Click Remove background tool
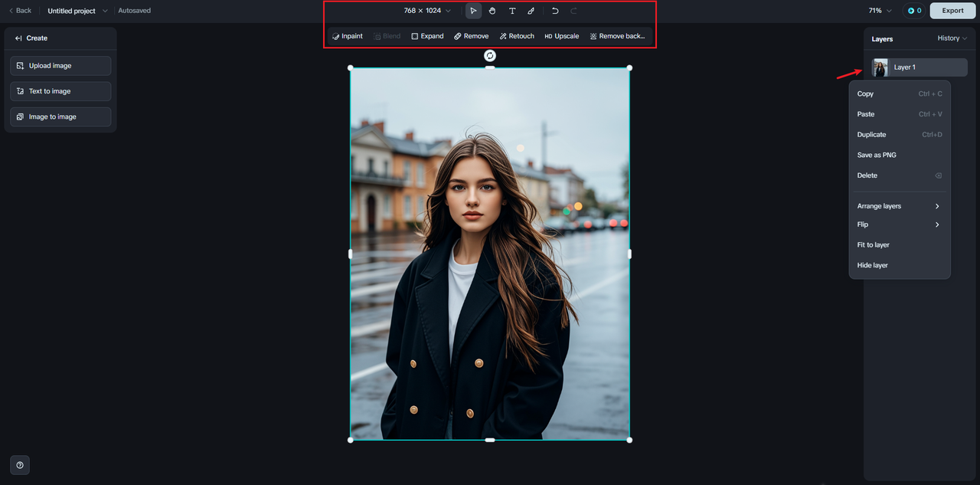Image resolution: width=980 pixels, height=485 pixels. (618, 36)
